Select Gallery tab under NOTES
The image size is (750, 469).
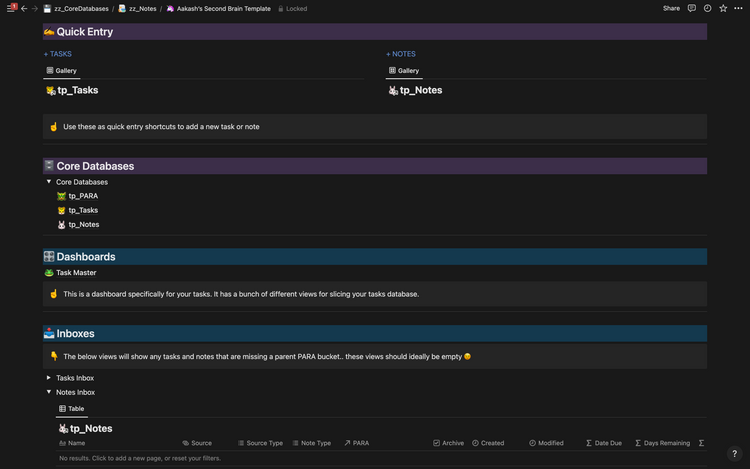tap(404, 71)
